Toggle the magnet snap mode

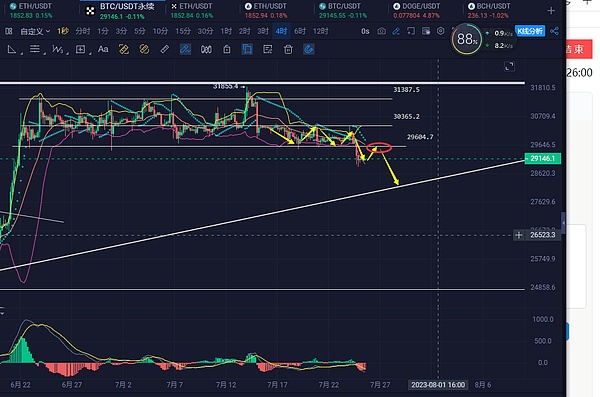point(309,49)
